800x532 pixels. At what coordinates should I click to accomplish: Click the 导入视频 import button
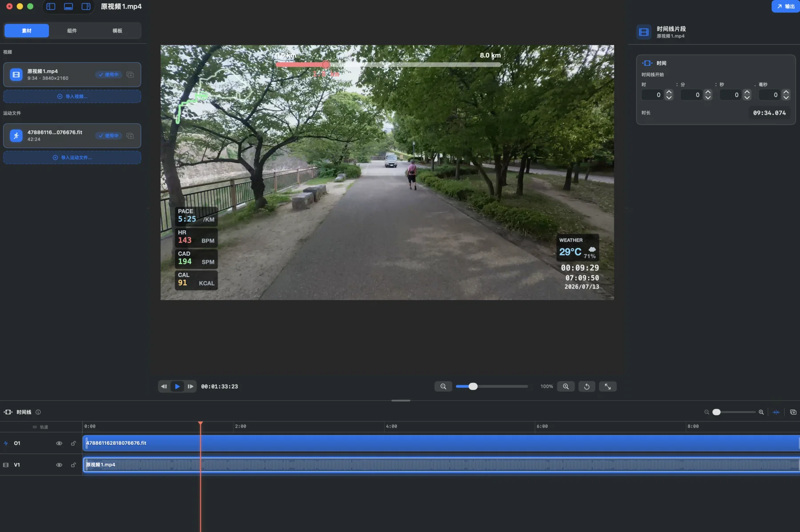72,96
